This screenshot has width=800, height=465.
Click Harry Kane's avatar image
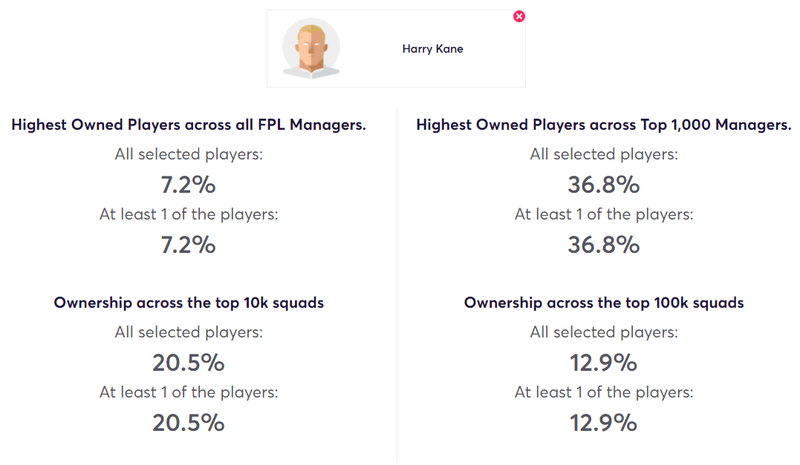pos(311,48)
